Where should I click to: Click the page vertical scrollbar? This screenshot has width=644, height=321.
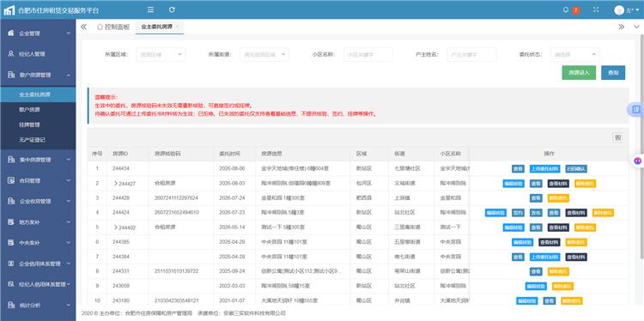[641, 148]
